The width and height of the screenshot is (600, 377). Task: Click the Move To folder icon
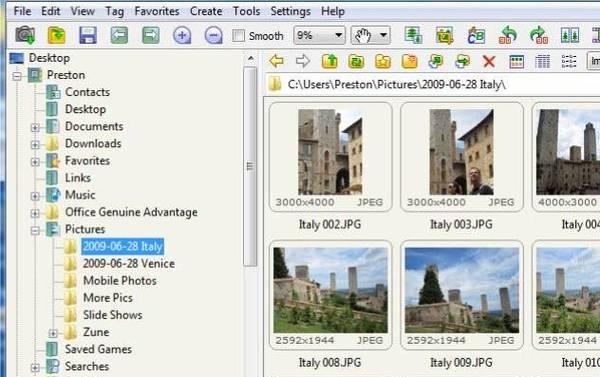[x=462, y=61]
